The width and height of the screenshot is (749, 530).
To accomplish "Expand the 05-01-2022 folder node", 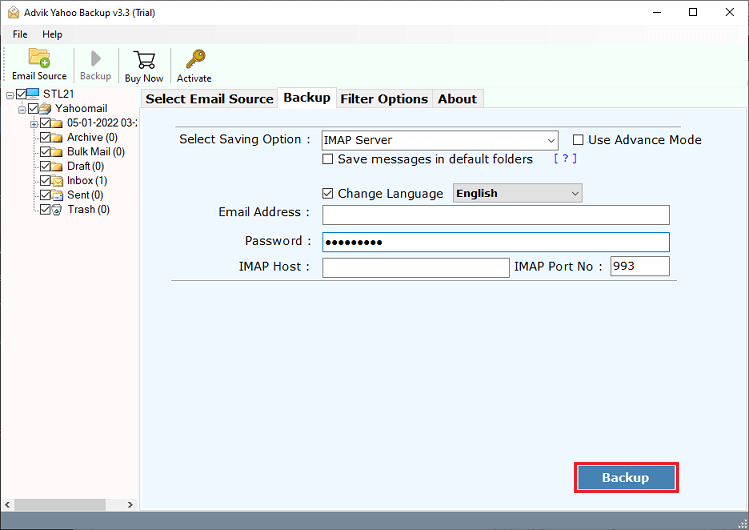I will pos(33,124).
